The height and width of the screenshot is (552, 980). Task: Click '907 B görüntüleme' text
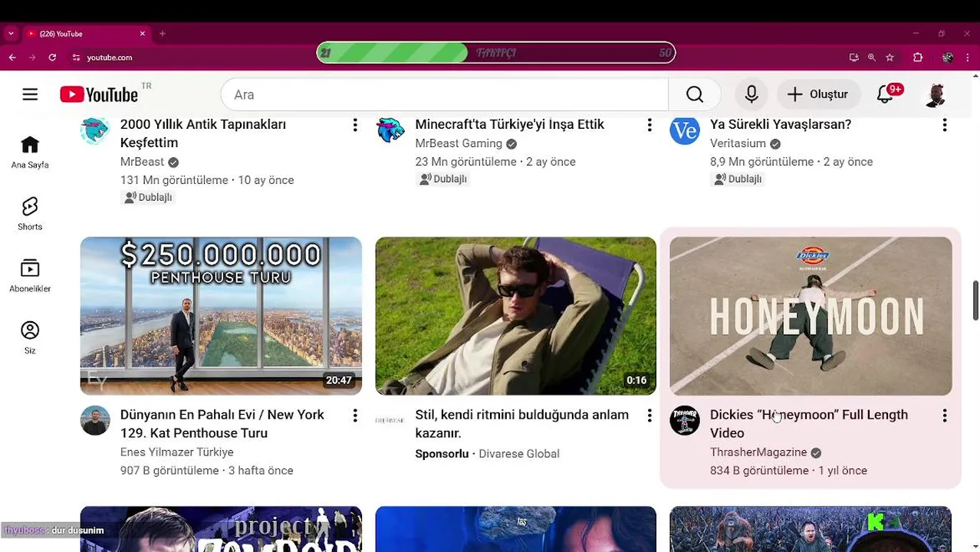pos(169,471)
